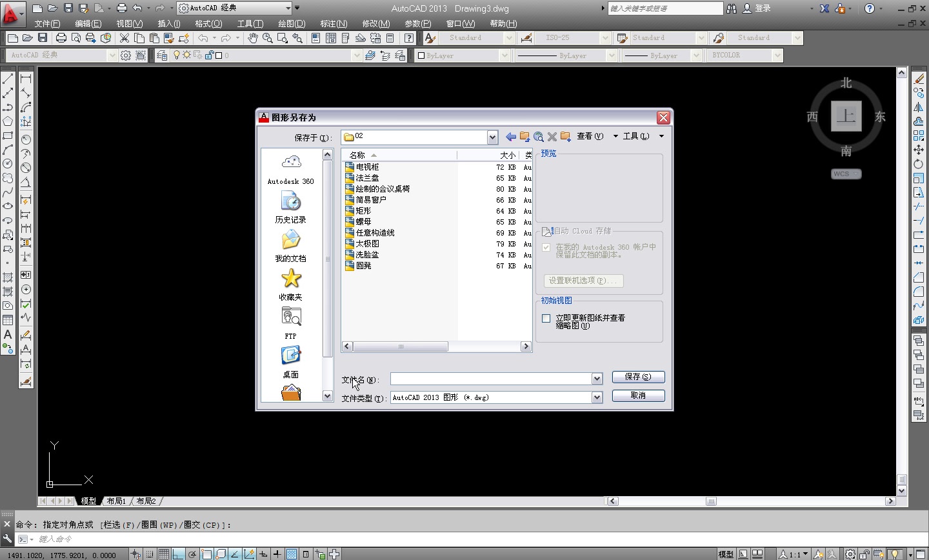Click the WCS button under ViewCube

tap(846, 174)
